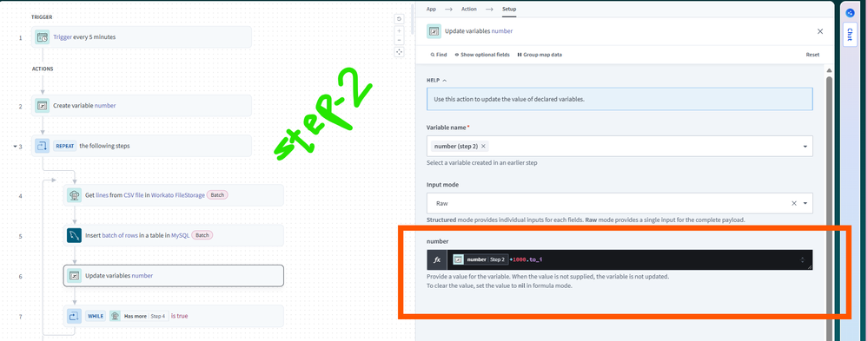Fit recipe to screen with the move icon
Viewport: 868px width, 341px height.
point(399,52)
